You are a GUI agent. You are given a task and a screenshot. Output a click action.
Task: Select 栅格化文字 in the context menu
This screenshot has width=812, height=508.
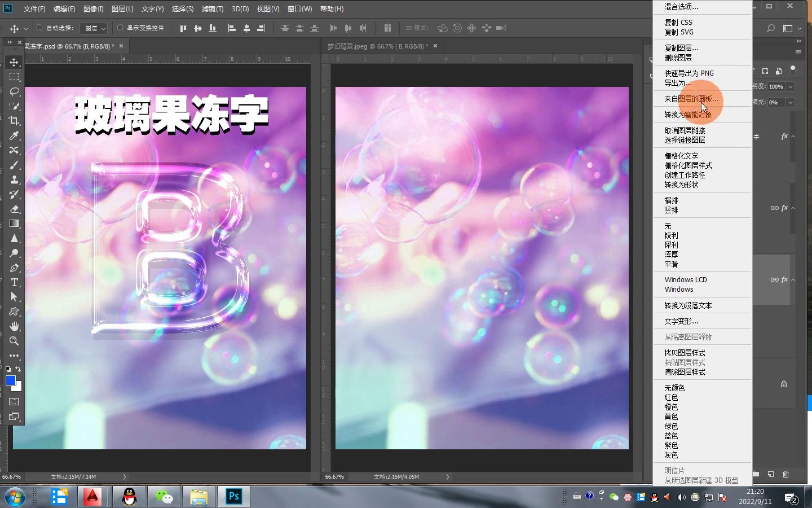(x=681, y=156)
